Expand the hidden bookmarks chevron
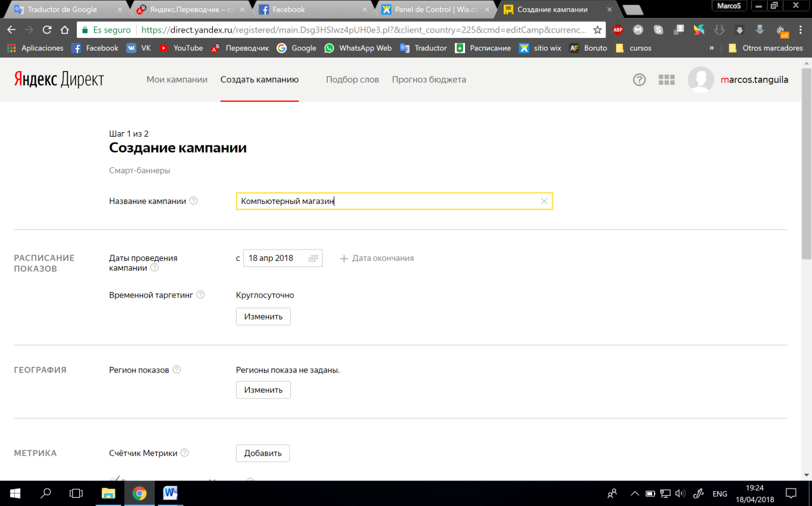Screen dimensions: 812x506 tap(712, 48)
